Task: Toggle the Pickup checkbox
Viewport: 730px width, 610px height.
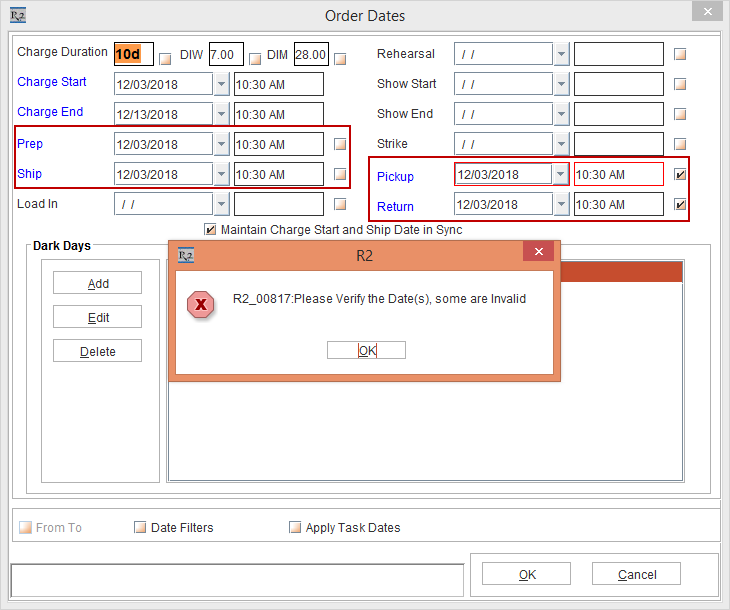Action: (x=680, y=175)
